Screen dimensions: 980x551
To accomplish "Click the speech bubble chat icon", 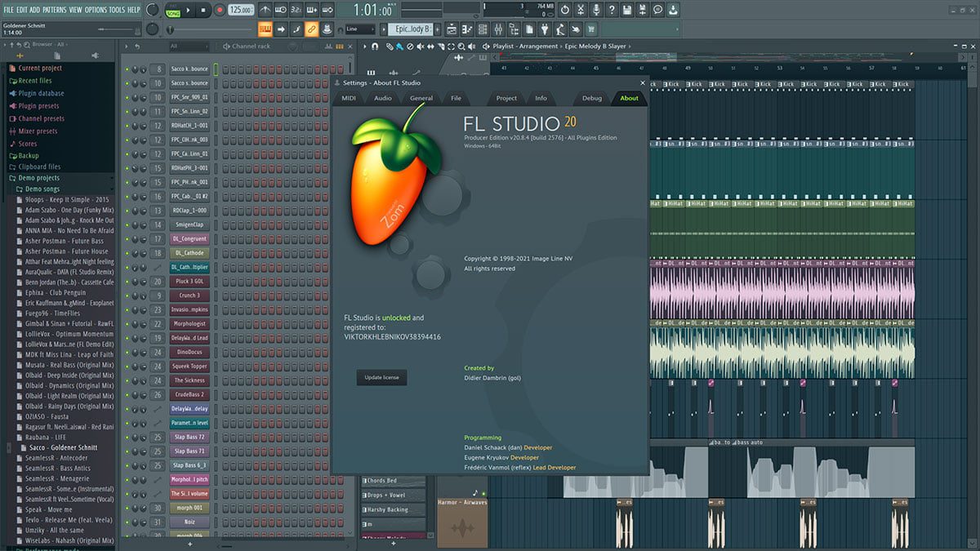I will pyautogui.click(x=657, y=10).
